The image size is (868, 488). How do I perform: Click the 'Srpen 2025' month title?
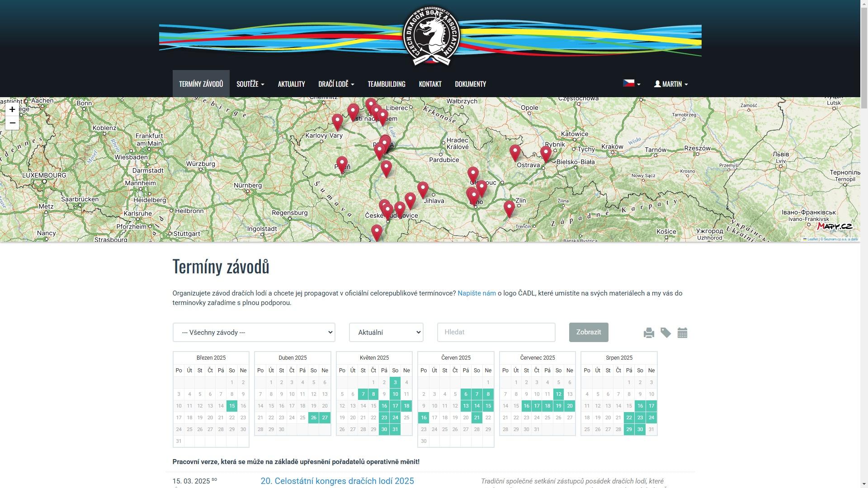pos(619,358)
